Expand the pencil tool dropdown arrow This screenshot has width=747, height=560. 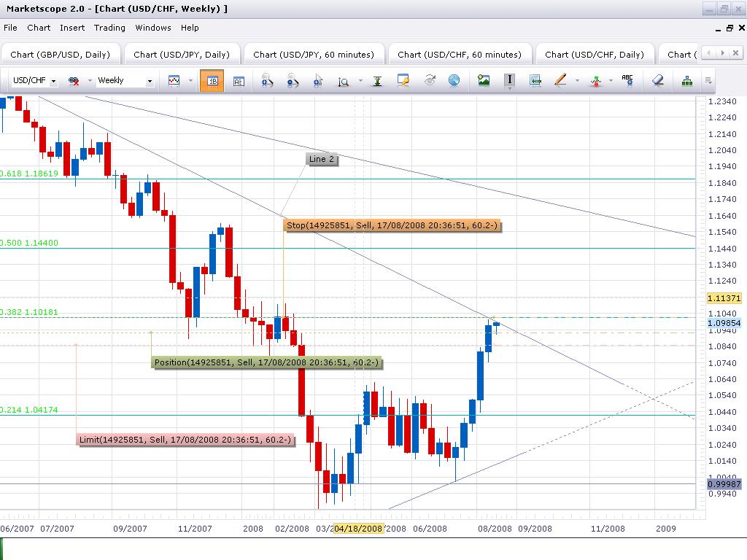pyautogui.click(x=577, y=81)
